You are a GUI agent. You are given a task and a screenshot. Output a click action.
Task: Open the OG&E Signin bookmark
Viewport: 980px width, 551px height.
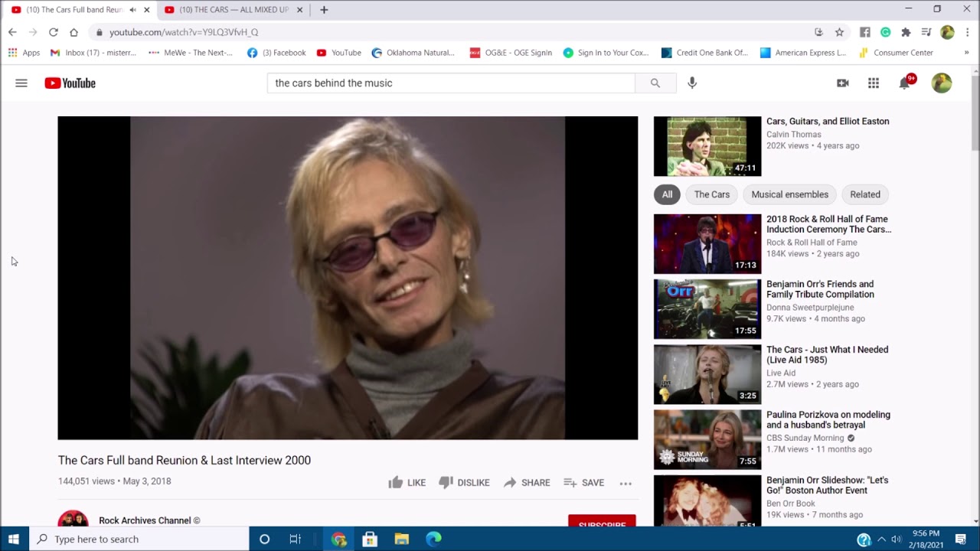510,53
